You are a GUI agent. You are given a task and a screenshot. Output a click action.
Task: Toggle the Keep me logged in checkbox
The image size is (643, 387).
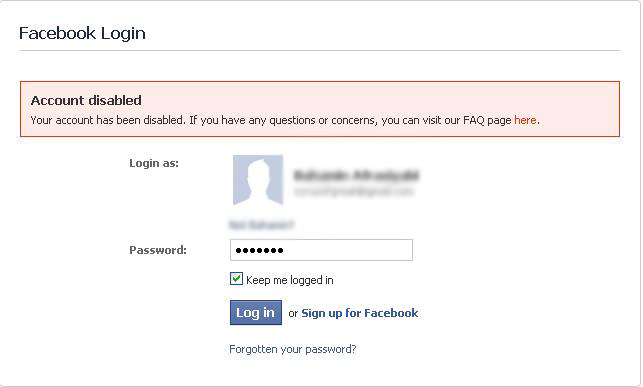236,279
